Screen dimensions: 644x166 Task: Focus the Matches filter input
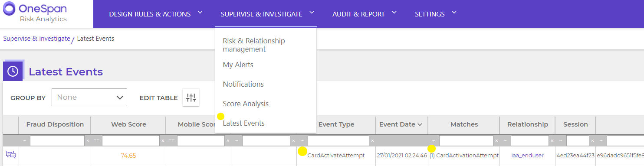466,141
